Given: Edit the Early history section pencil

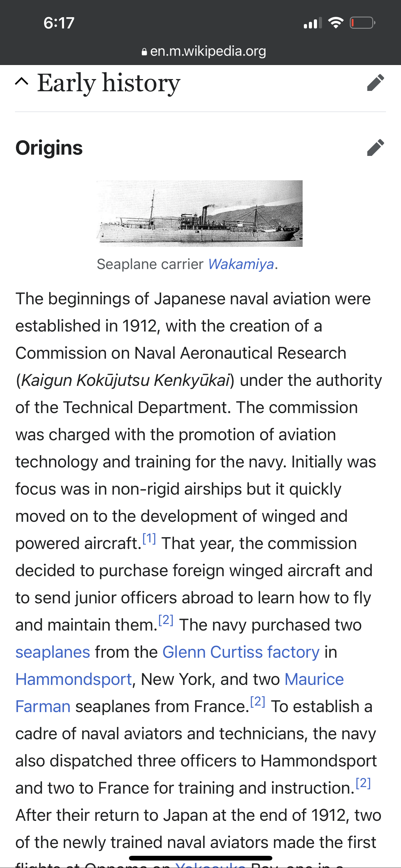Looking at the screenshot, I should 375,82.
